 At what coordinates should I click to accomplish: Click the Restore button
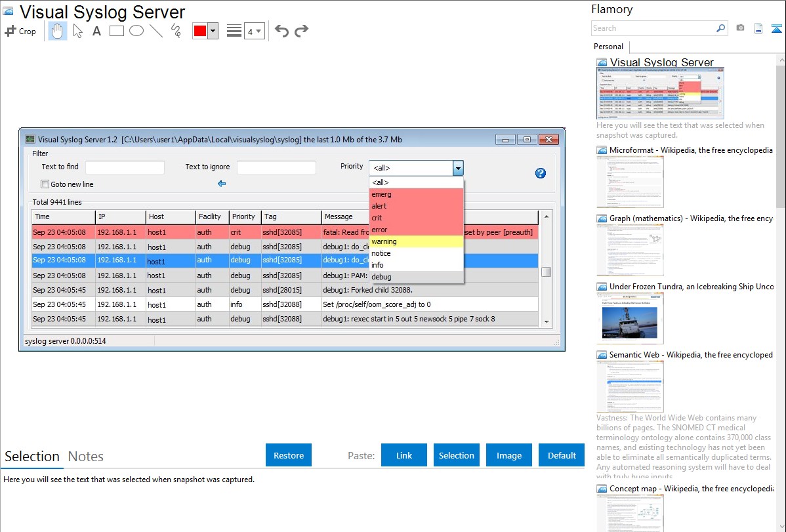(289, 455)
